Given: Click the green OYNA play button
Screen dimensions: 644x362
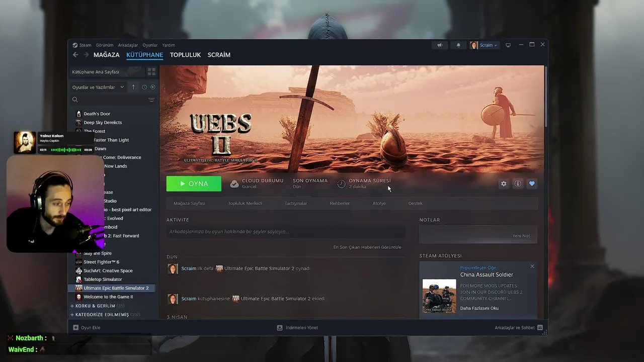Looking at the screenshot, I should (x=194, y=184).
